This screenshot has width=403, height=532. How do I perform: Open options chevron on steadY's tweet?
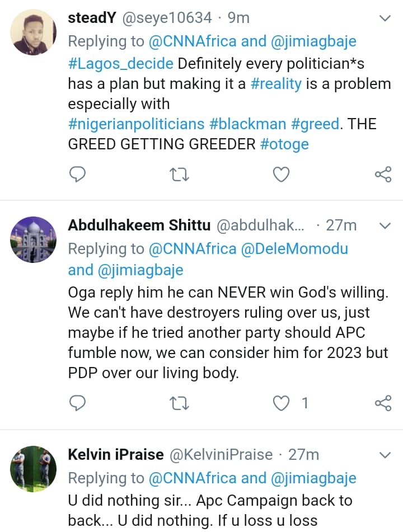tap(385, 18)
